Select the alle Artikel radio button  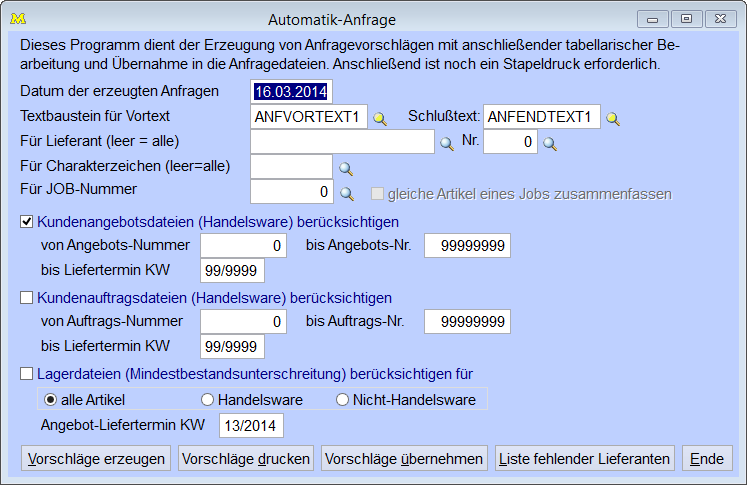tap(50, 399)
